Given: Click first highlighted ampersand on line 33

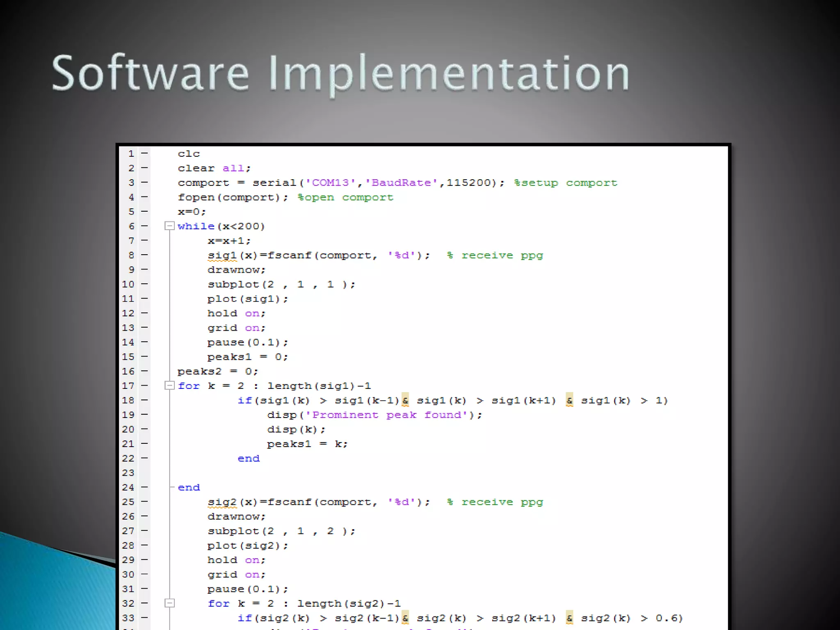Looking at the screenshot, I should (405, 618).
